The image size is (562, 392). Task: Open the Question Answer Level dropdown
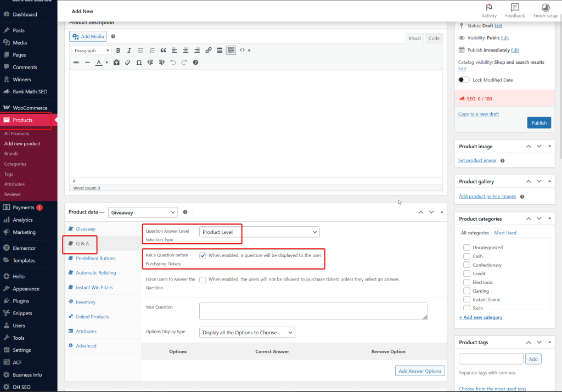point(259,232)
